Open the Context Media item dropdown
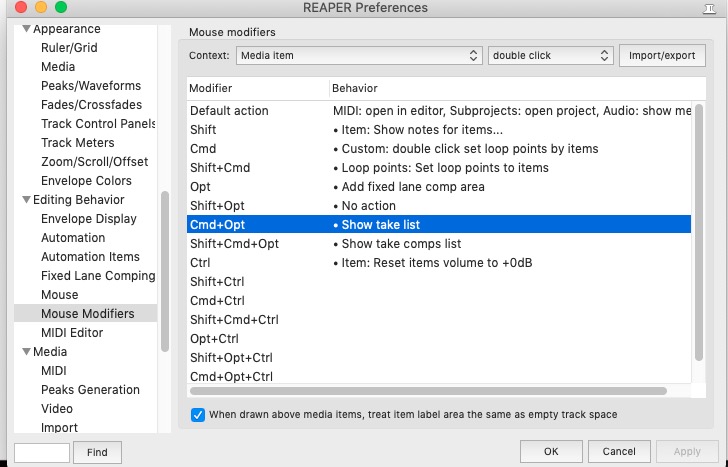728x467 pixels. click(359, 56)
